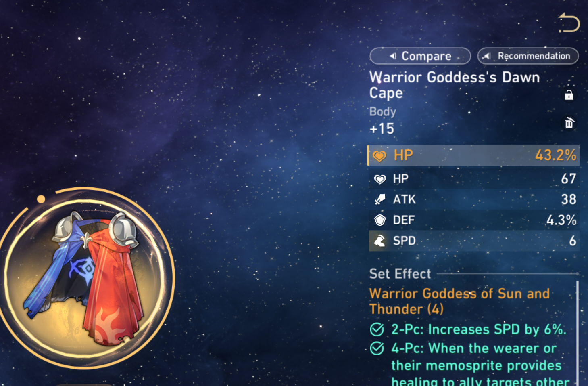Click the back arrow icon
588x386 pixels.
(569, 23)
